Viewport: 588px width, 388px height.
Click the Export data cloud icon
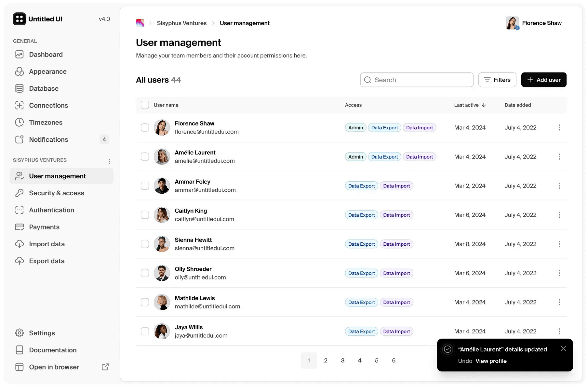pyautogui.click(x=20, y=261)
